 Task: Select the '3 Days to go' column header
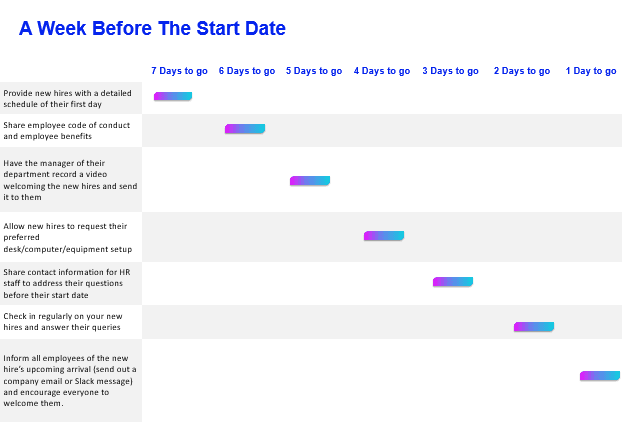450,71
